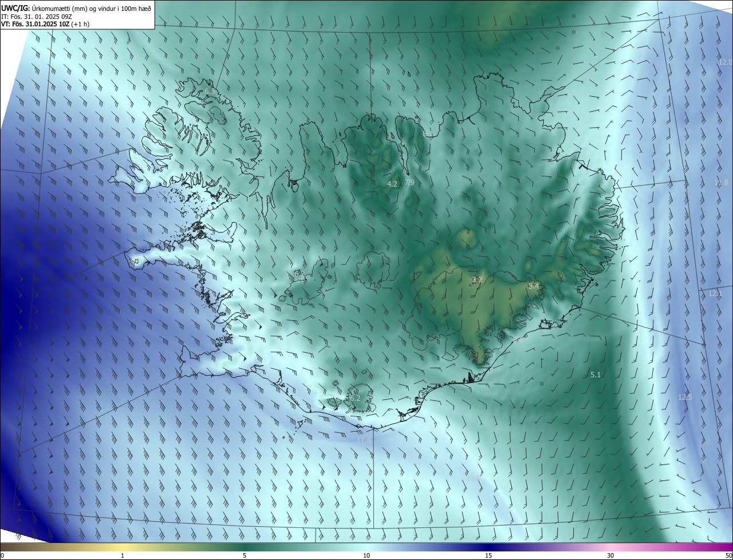Viewport: 733px width, 560px height.
Task: Click the 7.9 value label on the map
Action: [409, 183]
